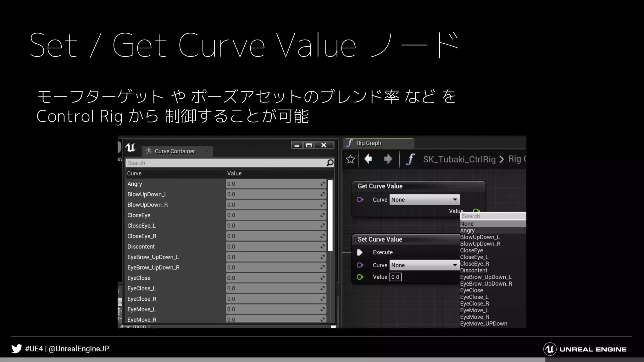Click the spin arrow on the EyeClose value field
The image size is (644, 362).
point(323,278)
